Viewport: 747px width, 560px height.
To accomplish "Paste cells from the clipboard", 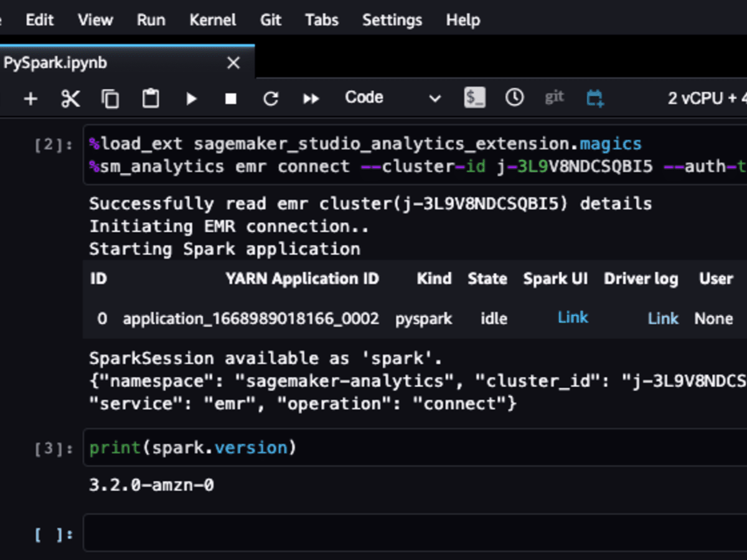I will (150, 98).
